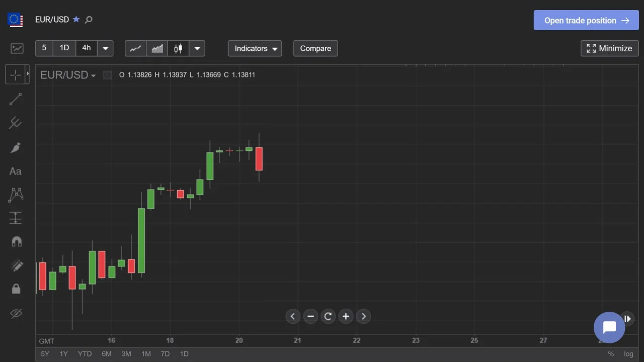Lock all drawings with padlock icon
The width and height of the screenshot is (644, 362).
[x=16, y=289]
